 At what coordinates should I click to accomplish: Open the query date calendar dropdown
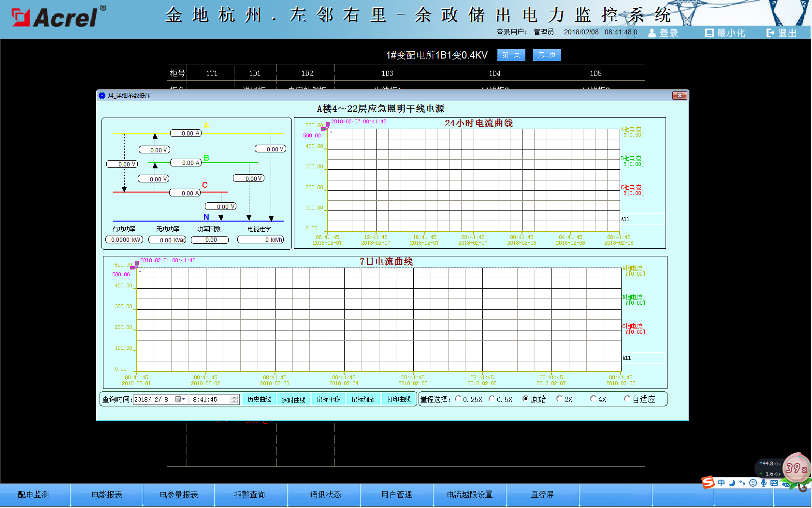tap(180, 400)
